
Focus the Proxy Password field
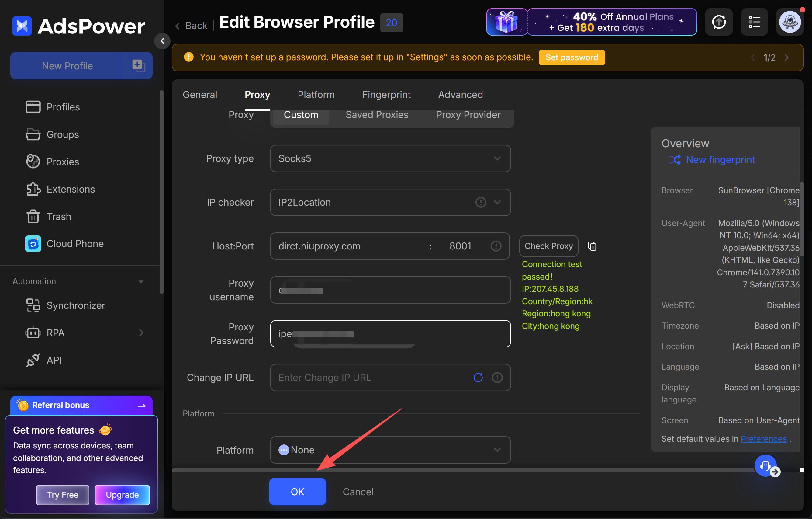tap(390, 334)
